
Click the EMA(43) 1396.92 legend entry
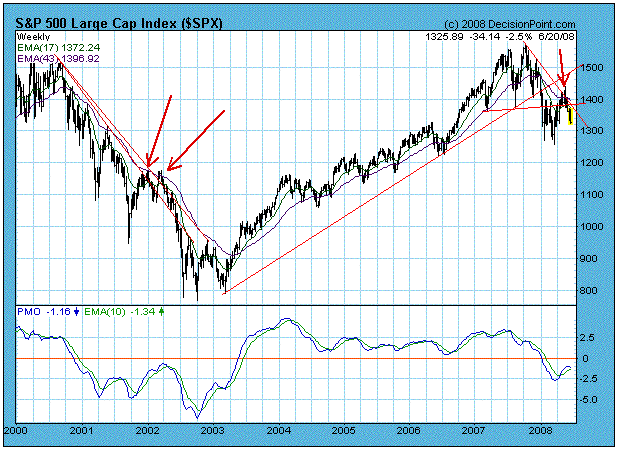coord(58,59)
